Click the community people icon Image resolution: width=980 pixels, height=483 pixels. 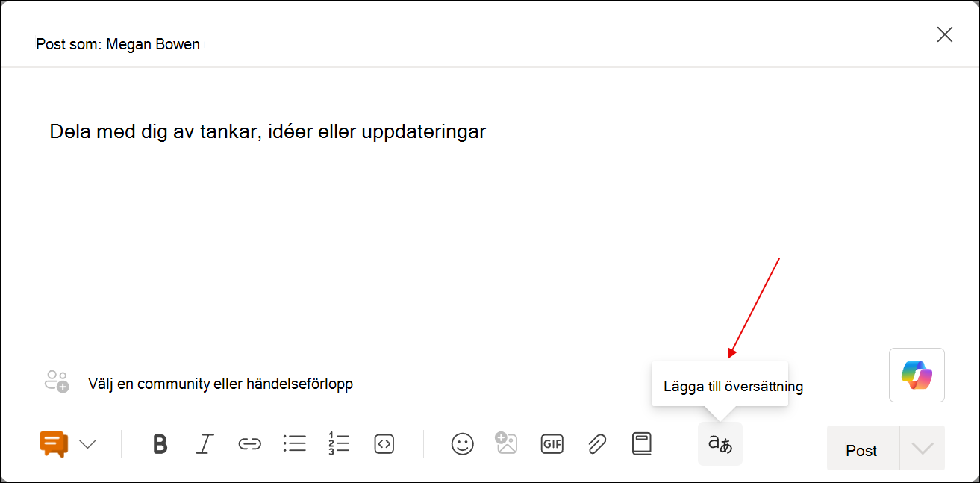coord(57,381)
